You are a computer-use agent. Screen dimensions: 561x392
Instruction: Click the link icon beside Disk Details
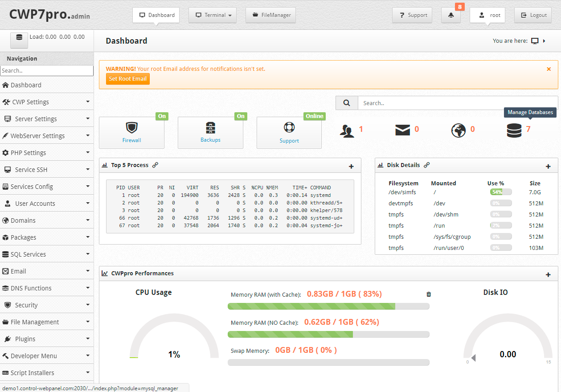click(x=426, y=165)
